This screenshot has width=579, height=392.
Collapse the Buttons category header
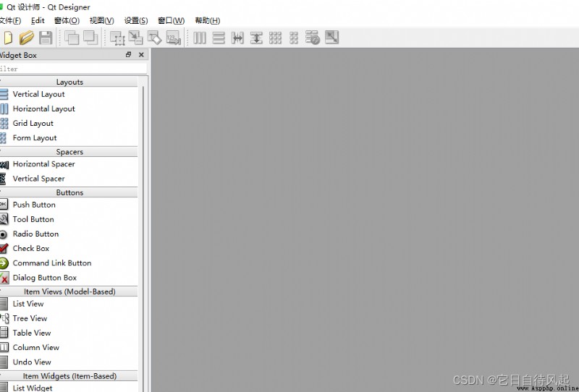[x=69, y=192]
